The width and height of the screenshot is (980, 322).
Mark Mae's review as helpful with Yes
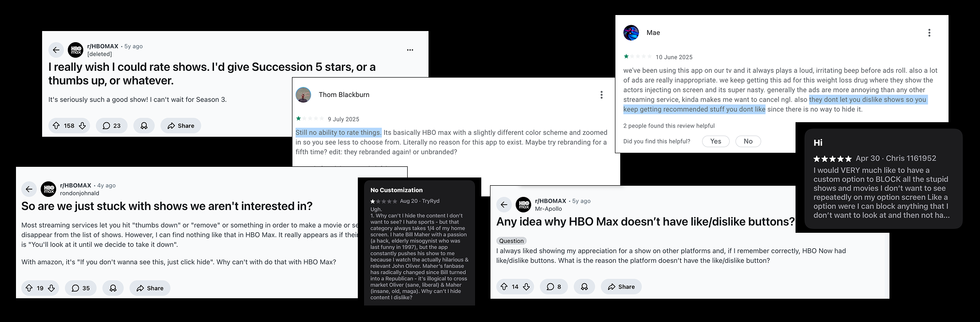coord(716,141)
